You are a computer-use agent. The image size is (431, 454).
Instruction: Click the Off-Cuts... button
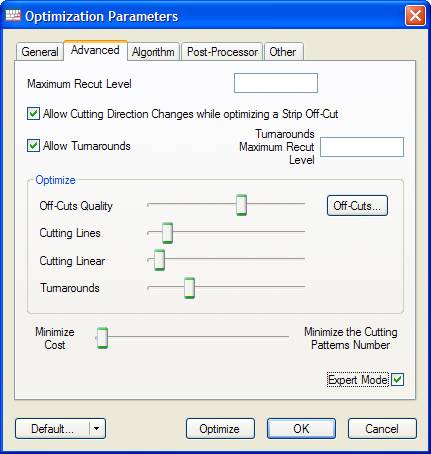coord(357,206)
